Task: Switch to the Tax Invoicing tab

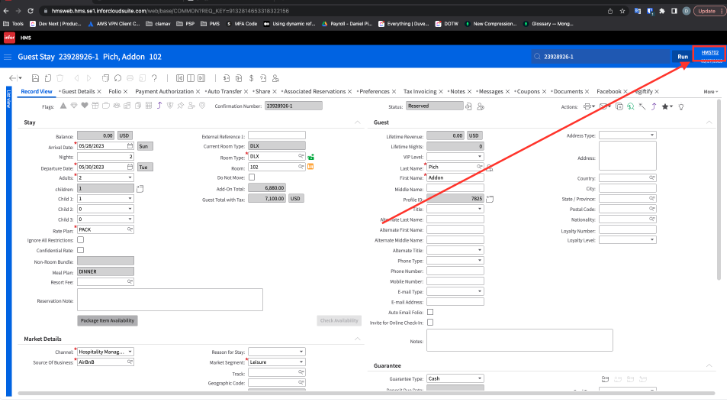Action: (x=420, y=92)
